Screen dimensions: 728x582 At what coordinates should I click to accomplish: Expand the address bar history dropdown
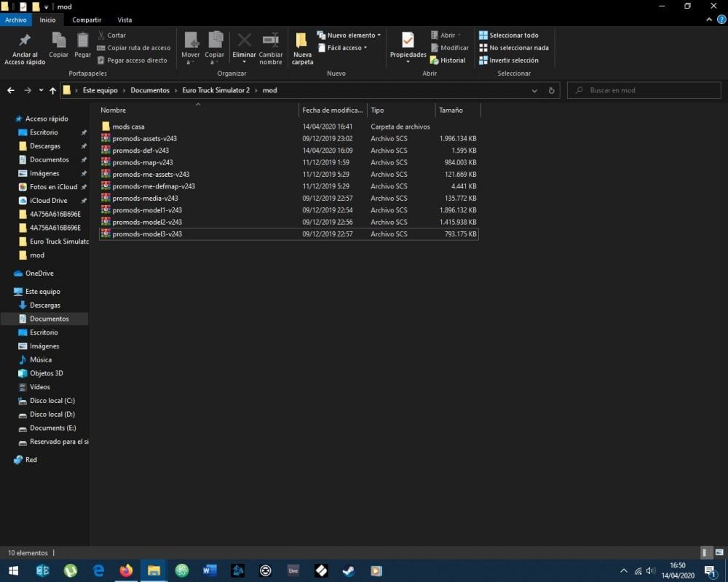click(534, 90)
